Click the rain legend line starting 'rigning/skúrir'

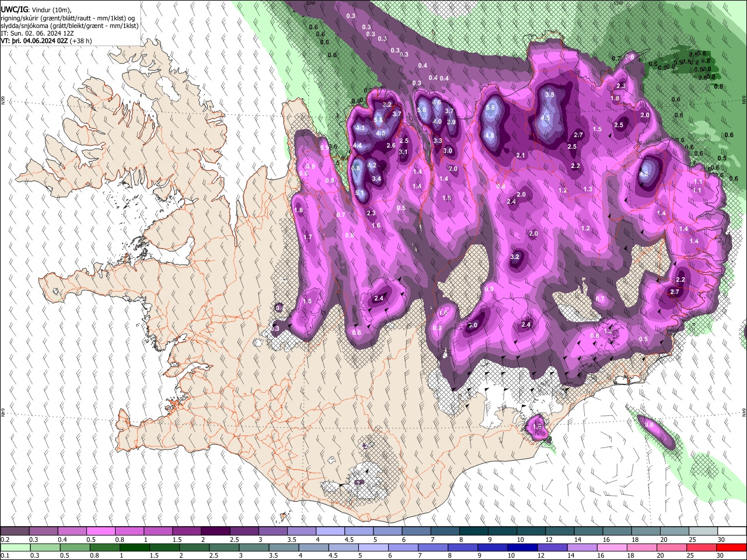click(68, 18)
